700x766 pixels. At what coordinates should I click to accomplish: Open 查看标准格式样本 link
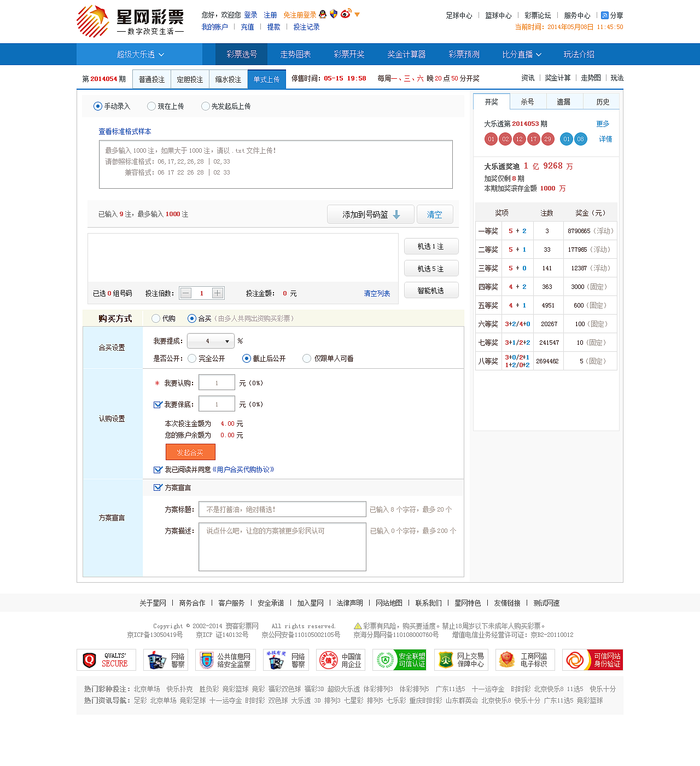point(125,131)
